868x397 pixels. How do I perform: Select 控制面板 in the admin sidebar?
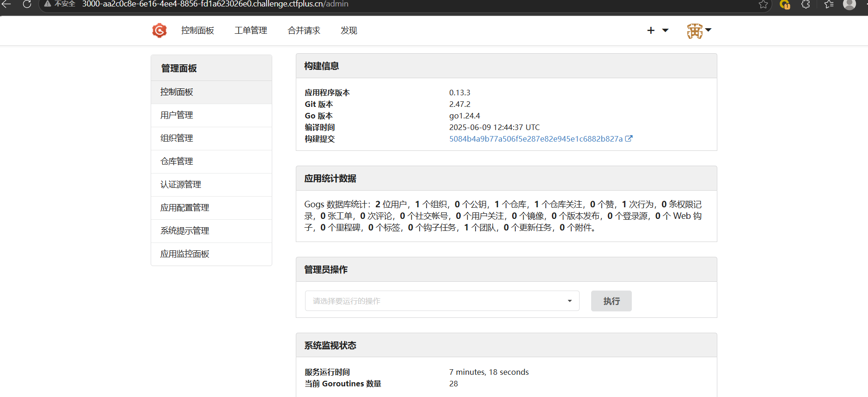click(x=211, y=92)
